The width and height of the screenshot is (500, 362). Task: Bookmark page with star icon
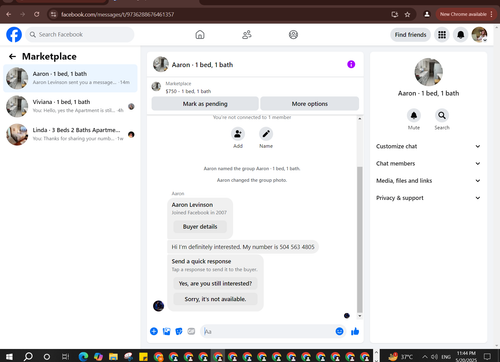pos(407,14)
